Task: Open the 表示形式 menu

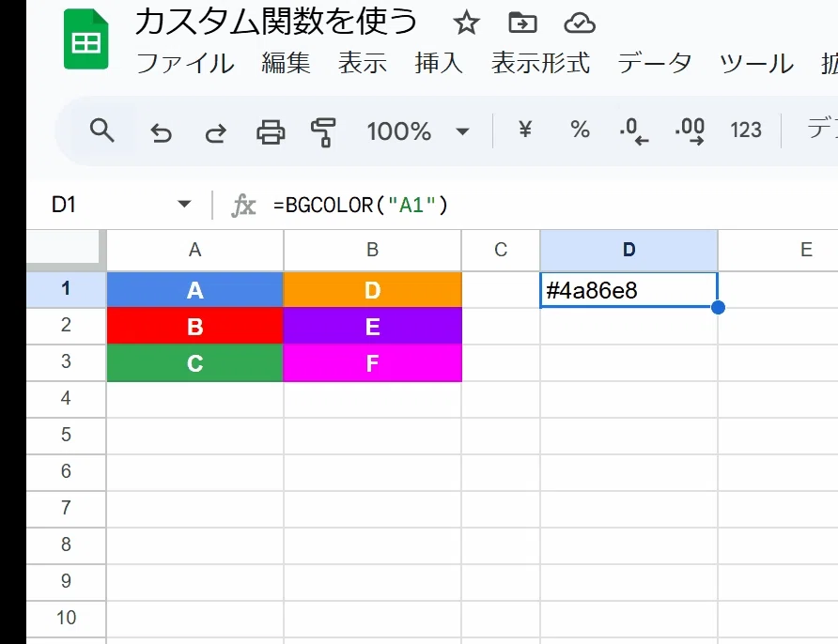Action: [x=541, y=63]
